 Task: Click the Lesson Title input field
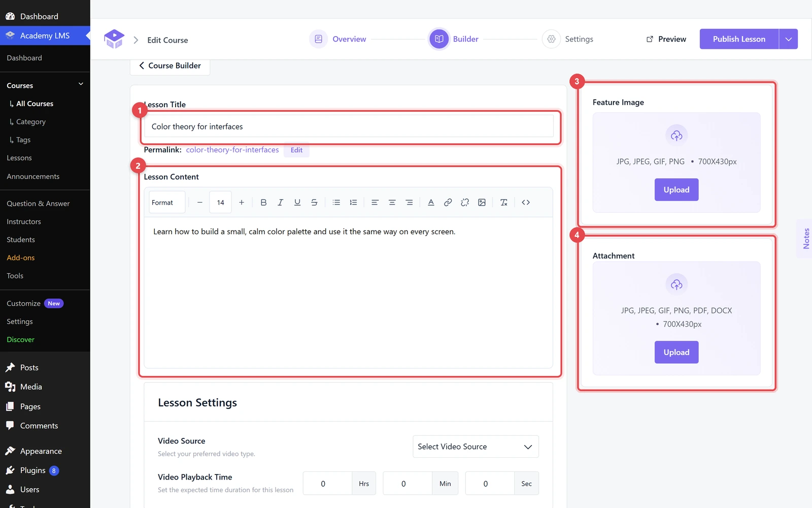pos(349,126)
